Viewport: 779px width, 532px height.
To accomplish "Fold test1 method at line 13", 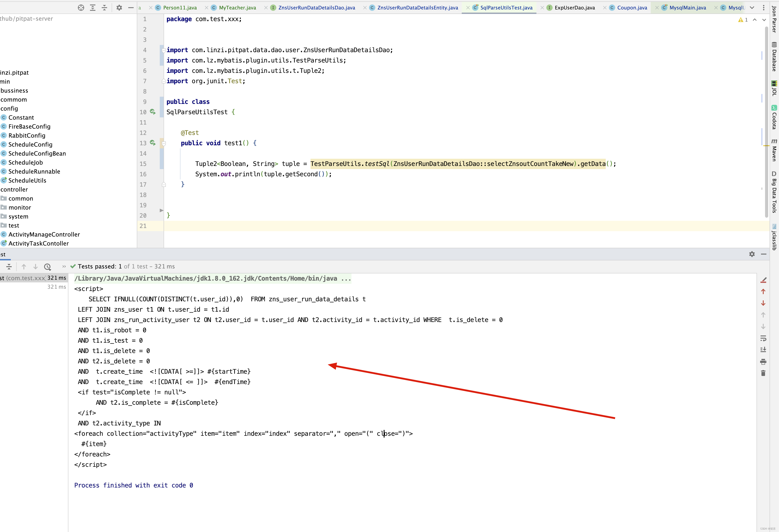I will point(164,144).
